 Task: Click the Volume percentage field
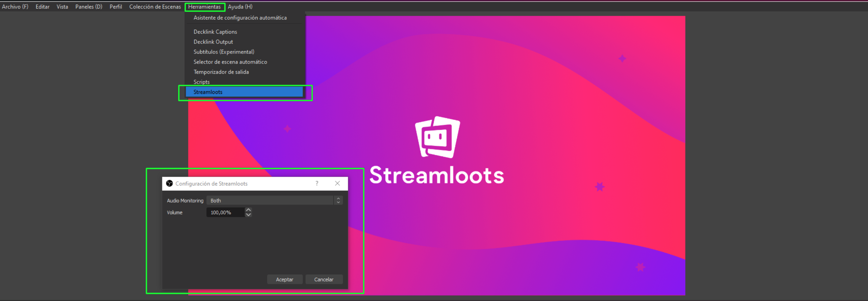pyautogui.click(x=225, y=213)
